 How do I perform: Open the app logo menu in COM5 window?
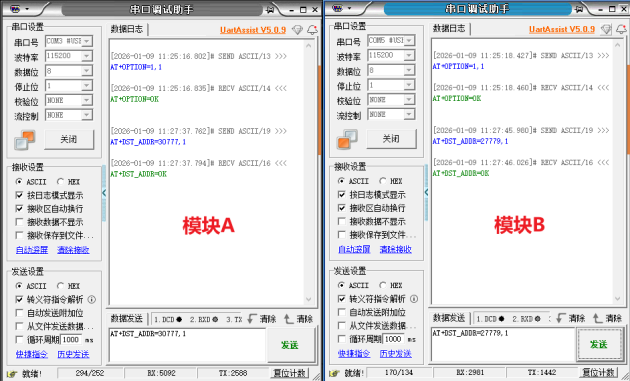(x=338, y=8)
